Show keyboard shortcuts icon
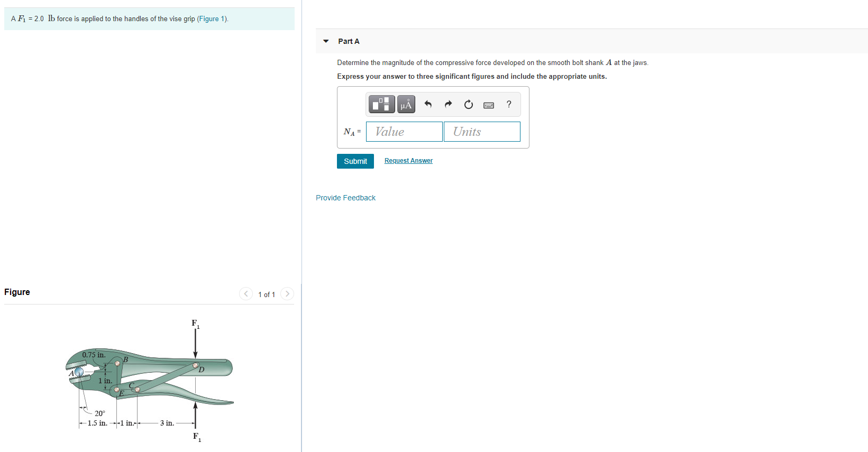The height and width of the screenshot is (452, 868). (x=489, y=105)
